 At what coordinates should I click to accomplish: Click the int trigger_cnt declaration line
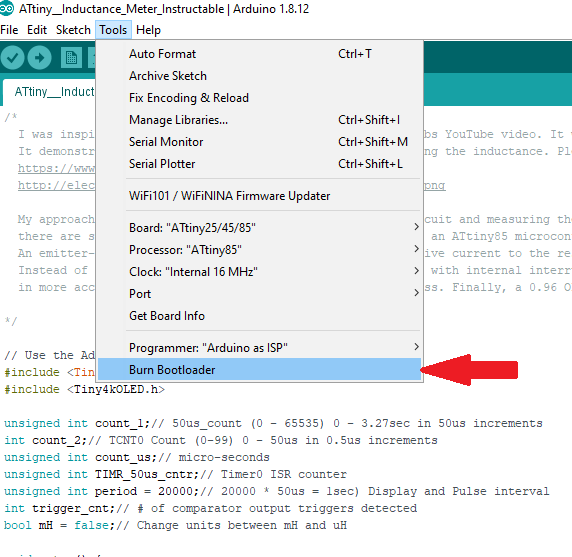click(x=210, y=508)
